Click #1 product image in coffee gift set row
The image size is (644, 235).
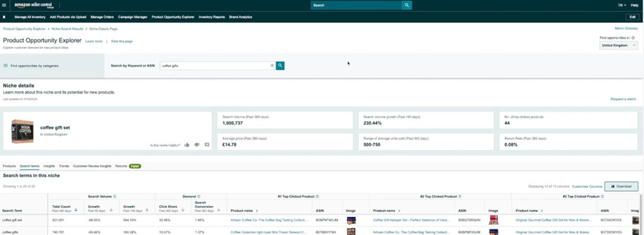point(351,221)
